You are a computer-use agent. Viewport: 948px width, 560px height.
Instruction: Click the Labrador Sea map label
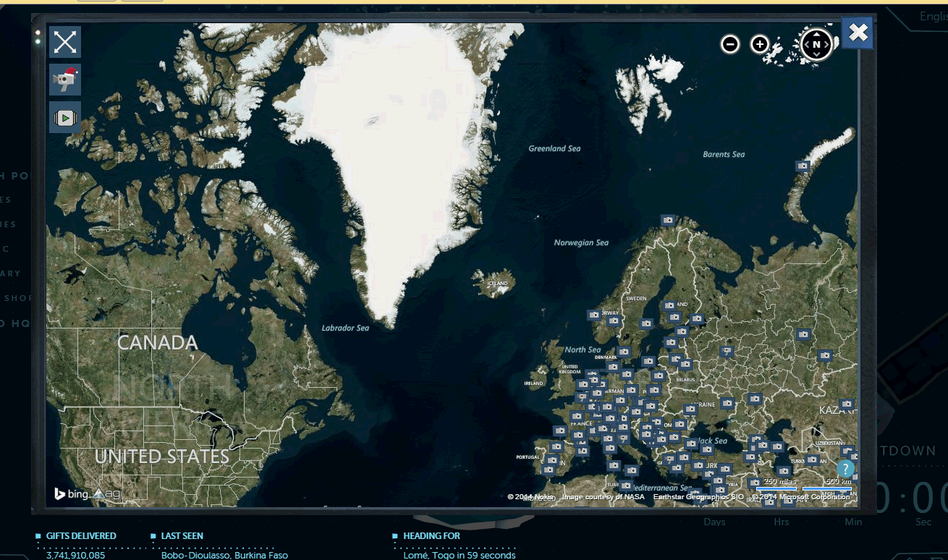(345, 328)
